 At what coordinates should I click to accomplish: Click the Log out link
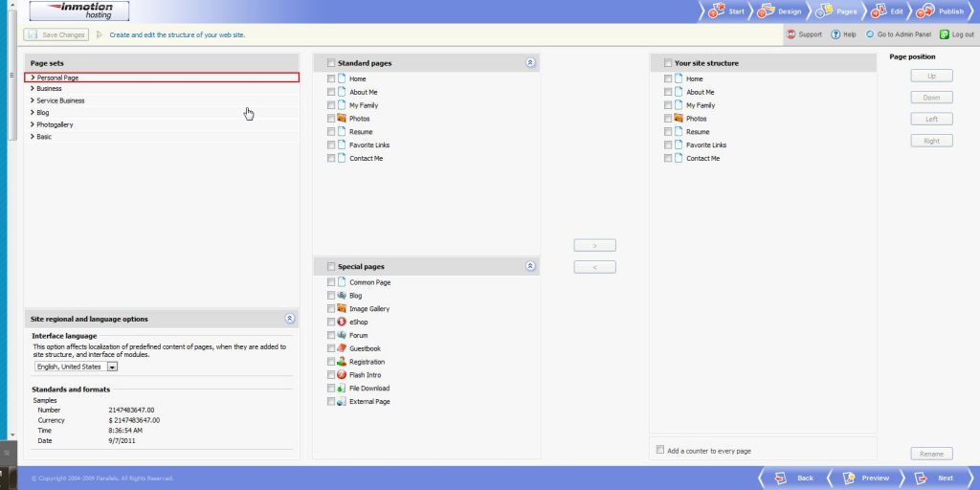pos(963,34)
